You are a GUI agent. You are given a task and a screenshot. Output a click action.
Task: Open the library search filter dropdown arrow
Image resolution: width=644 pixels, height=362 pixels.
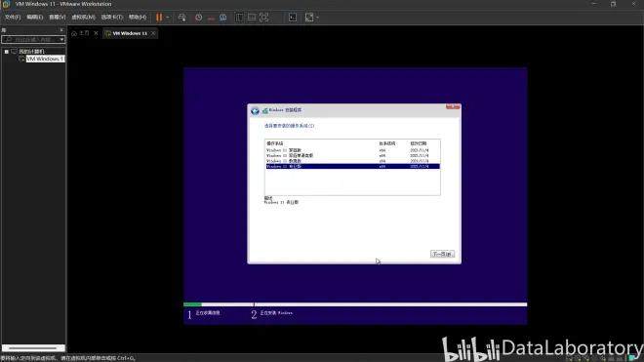pos(62,39)
